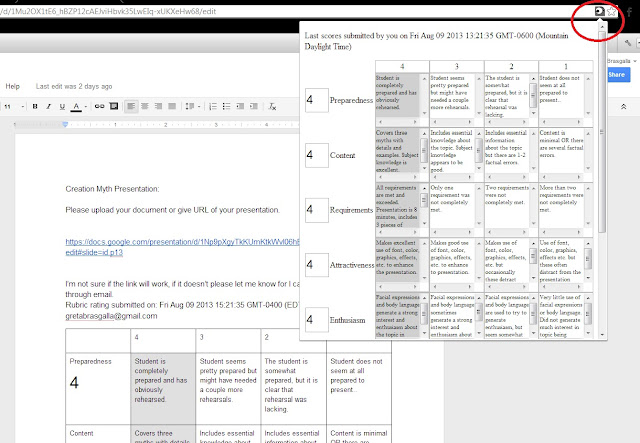This screenshot has height=443, width=640.
Task: Bookmark this page with the star icon
Action: tap(611, 11)
